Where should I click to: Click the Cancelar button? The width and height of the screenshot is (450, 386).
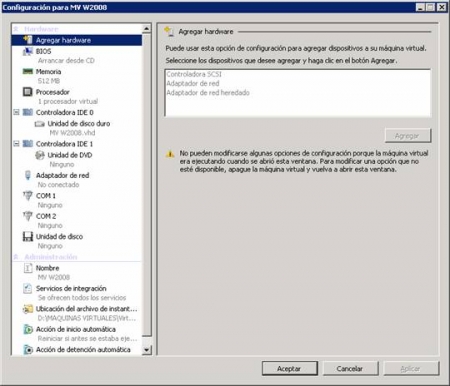click(350, 368)
